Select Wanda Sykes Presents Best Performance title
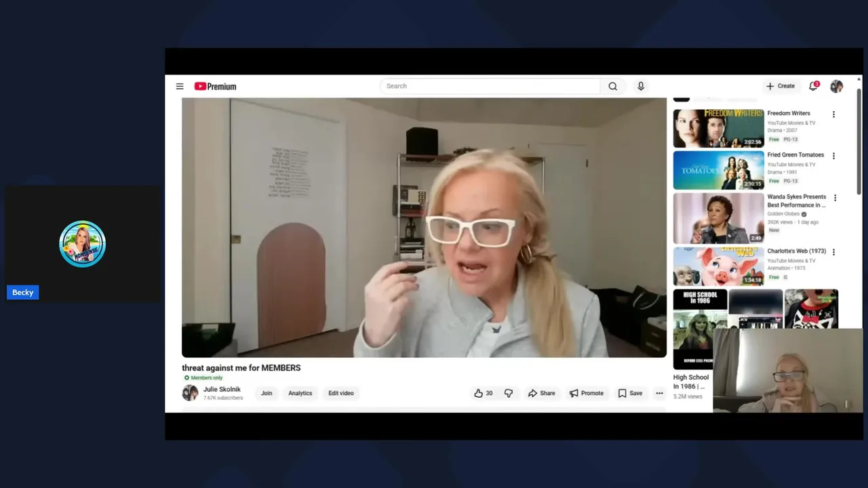 tap(797, 201)
